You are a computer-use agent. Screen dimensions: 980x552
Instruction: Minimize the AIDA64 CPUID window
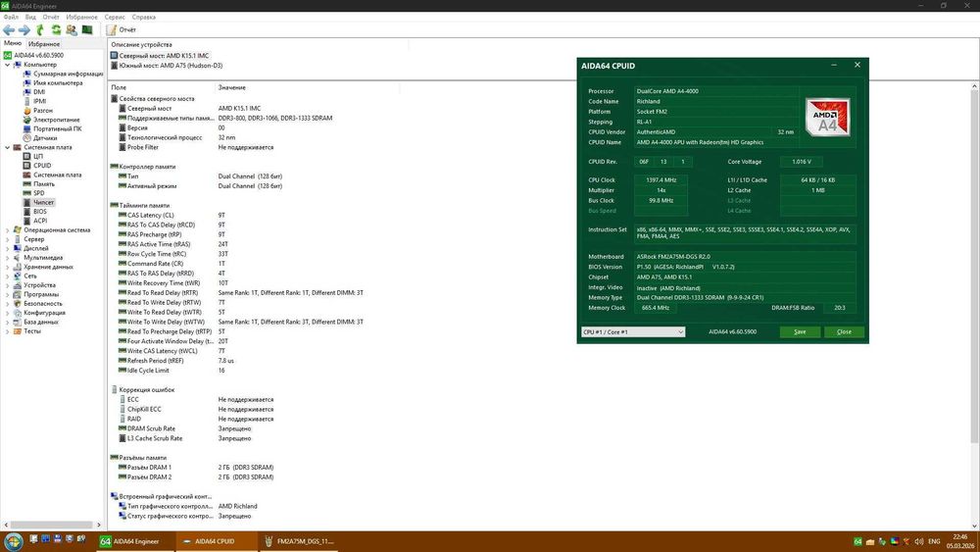tap(834, 65)
